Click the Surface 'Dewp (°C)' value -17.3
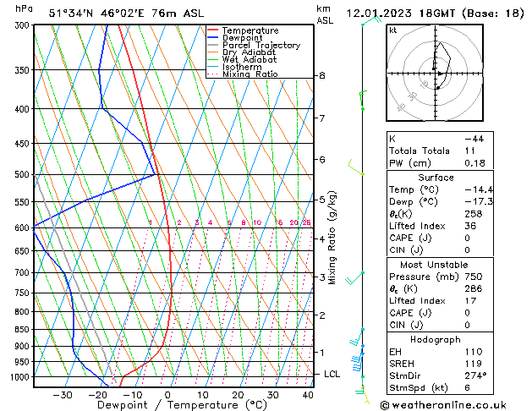The image size is (532, 411). (479, 202)
